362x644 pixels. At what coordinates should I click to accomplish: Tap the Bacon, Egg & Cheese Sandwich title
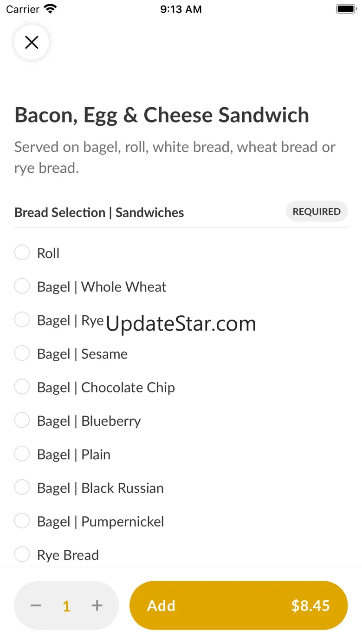(162, 115)
